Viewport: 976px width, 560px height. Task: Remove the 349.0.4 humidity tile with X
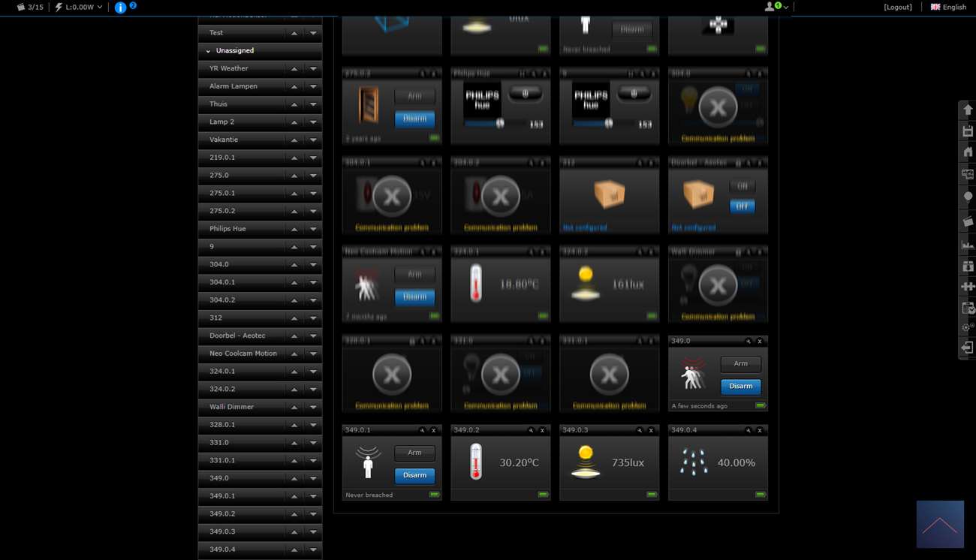click(760, 430)
